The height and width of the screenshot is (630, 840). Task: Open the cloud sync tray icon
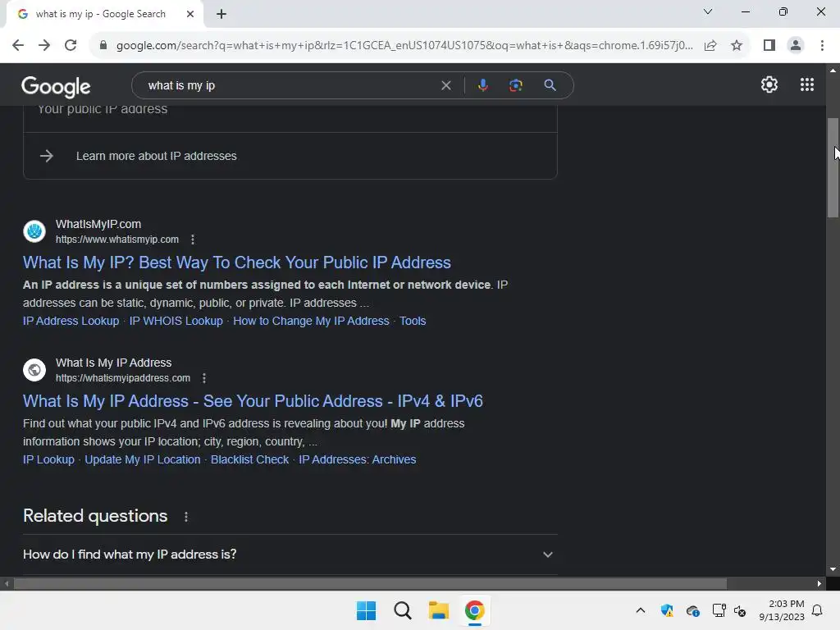[x=692, y=610]
